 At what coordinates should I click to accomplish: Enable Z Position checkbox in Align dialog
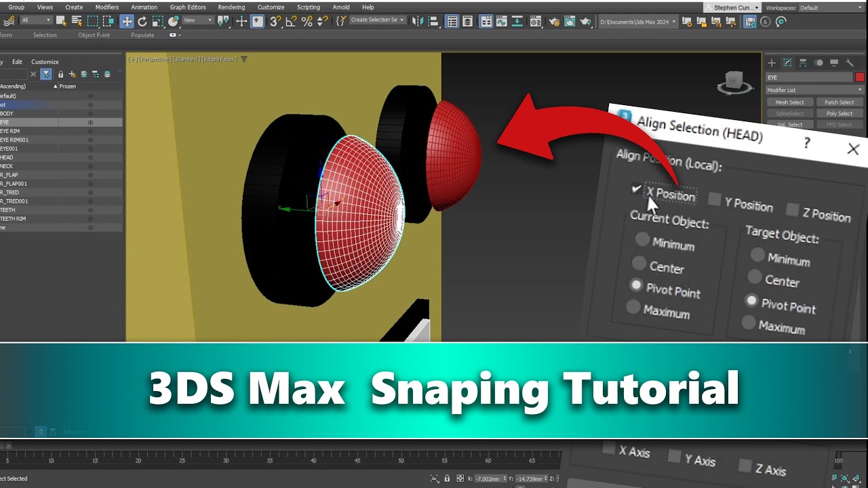pos(792,209)
